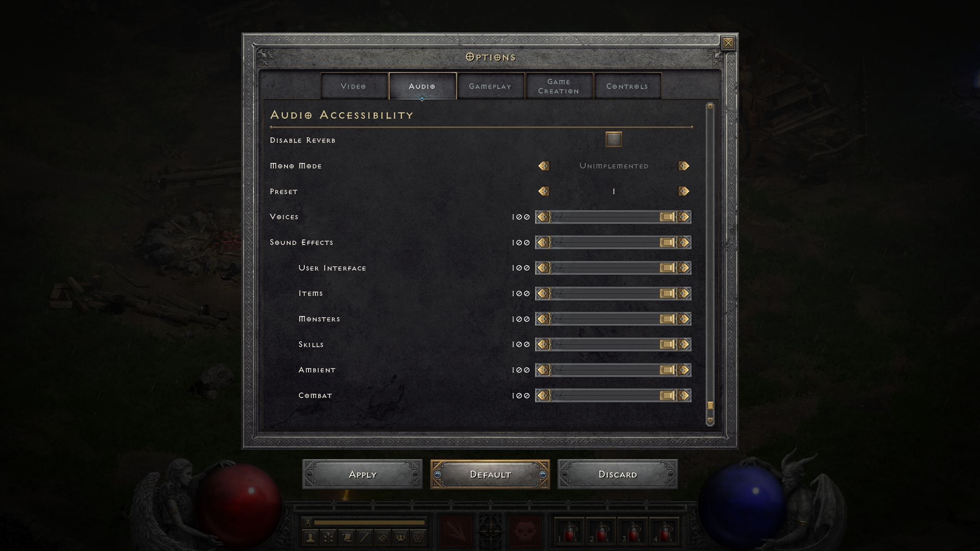Click the left arrow icon for Mono Mode
Viewport: 980px width, 551px height.
pyautogui.click(x=543, y=166)
